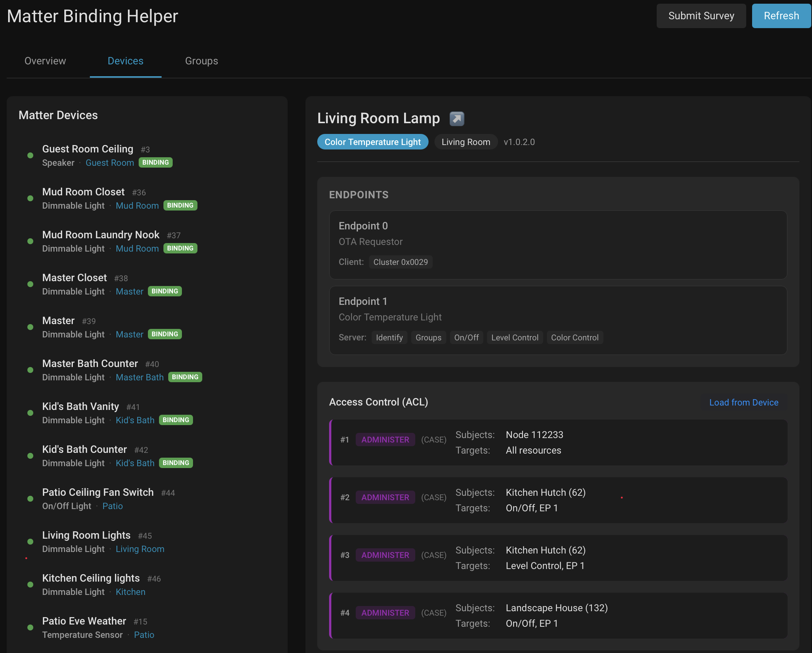Click BINDING badge on Kid's Bath Vanity
812x653 pixels.
click(x=176, y=420)
